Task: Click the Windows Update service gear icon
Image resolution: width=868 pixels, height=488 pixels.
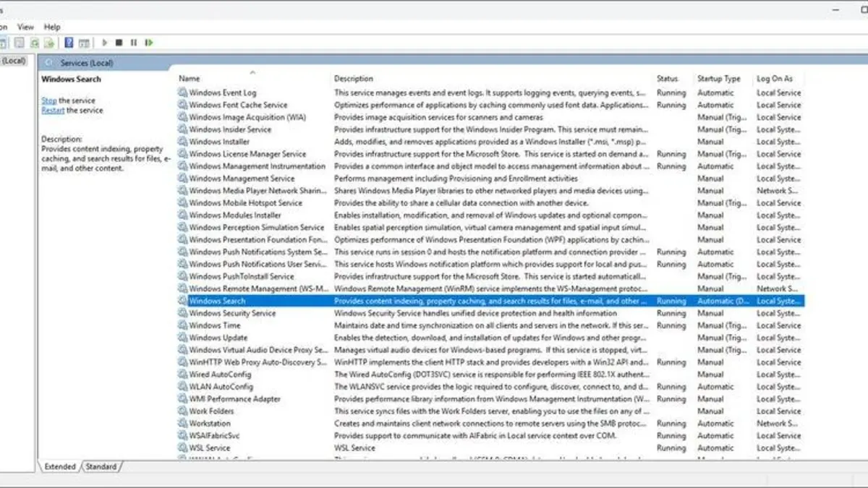Action: point(183,338)
